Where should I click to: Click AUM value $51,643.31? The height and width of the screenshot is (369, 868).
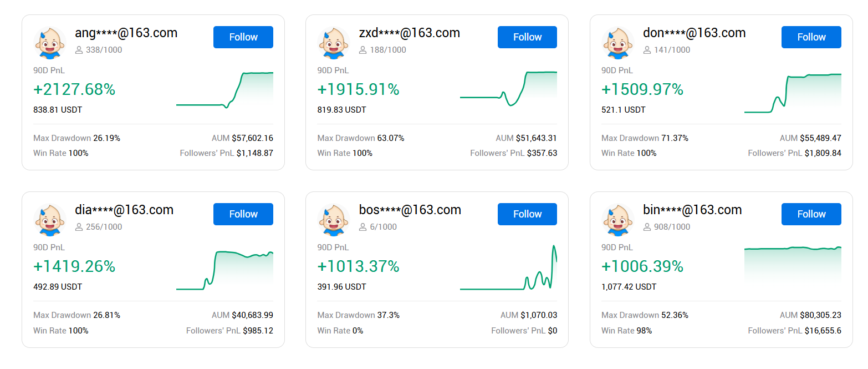click(x=537, y=138)
